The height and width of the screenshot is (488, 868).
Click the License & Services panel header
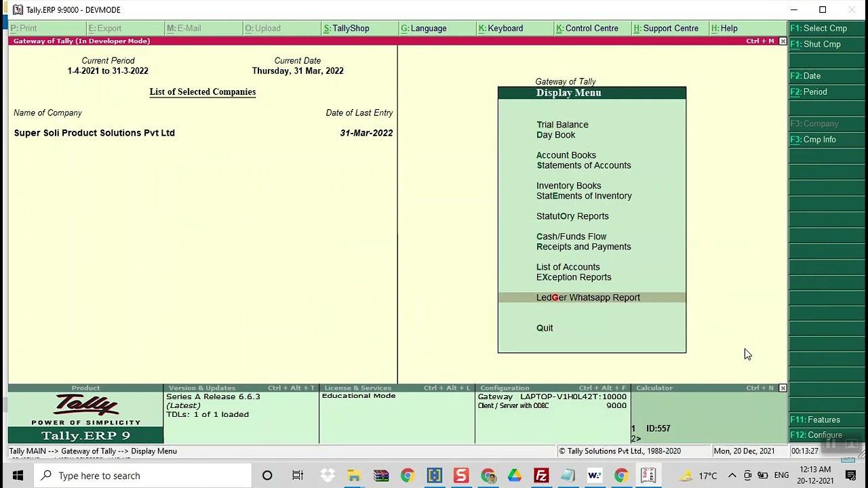point(397,388)
